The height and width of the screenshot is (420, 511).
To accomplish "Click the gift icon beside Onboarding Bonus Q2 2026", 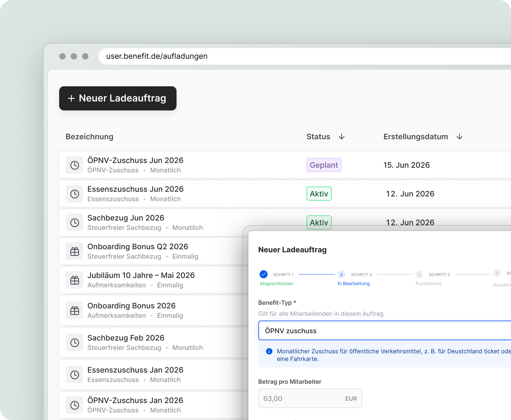I will tap(75, 252).
